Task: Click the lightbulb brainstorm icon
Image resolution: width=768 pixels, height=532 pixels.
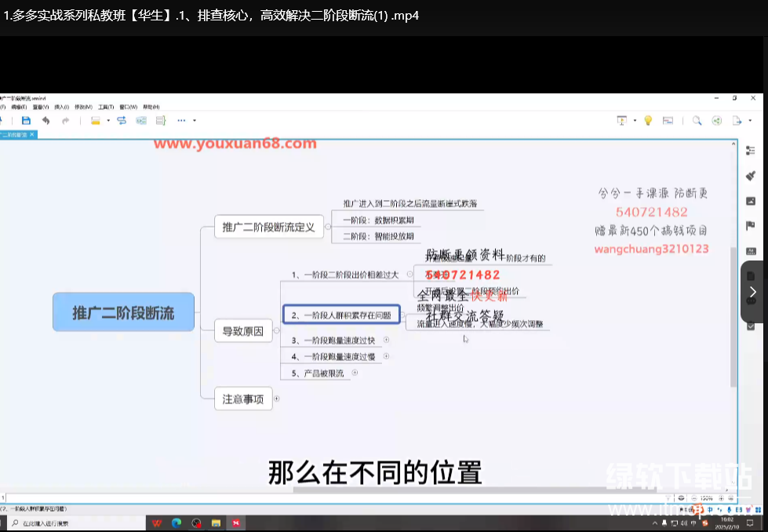Action: coord(648,121)
